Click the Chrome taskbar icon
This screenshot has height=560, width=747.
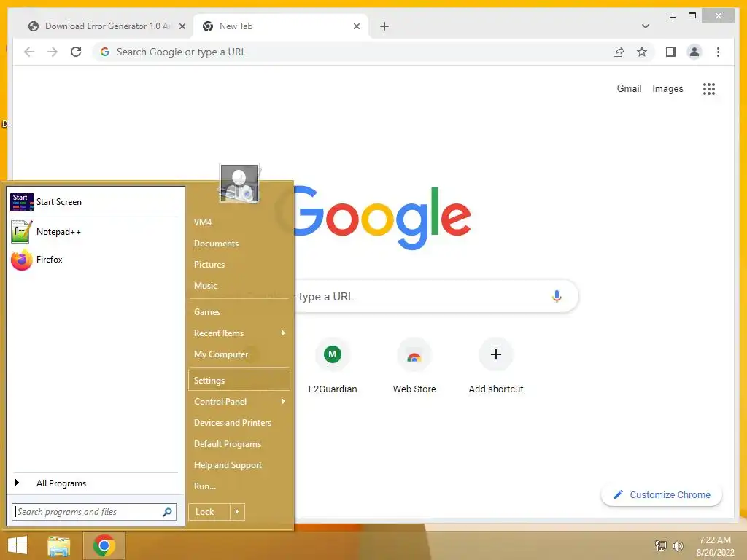coord(104,545)
